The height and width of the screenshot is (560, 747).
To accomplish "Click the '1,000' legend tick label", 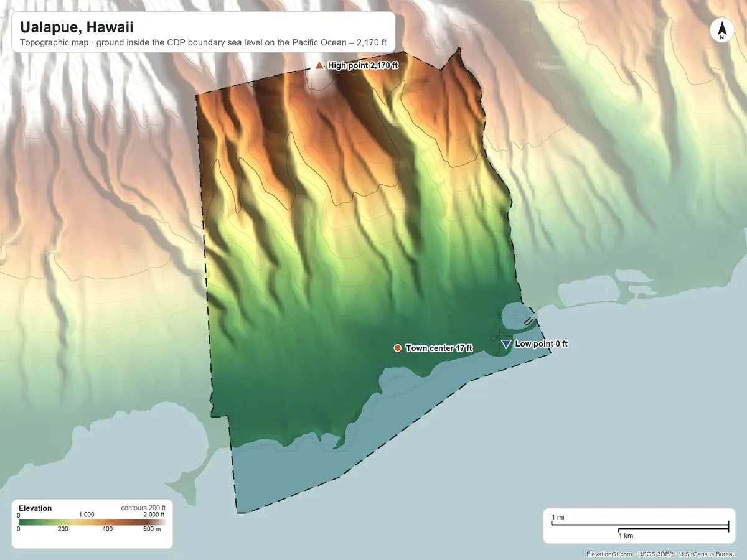I will 87,515.
